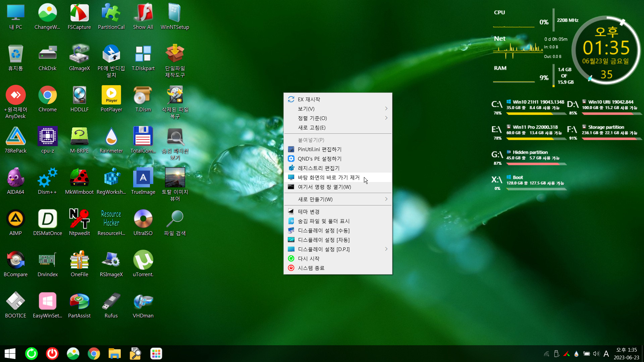Viewport: 644px width, 362px height.
Task: Choose 디스플레이 설정 [자동] entry
Action: (338, 240)
